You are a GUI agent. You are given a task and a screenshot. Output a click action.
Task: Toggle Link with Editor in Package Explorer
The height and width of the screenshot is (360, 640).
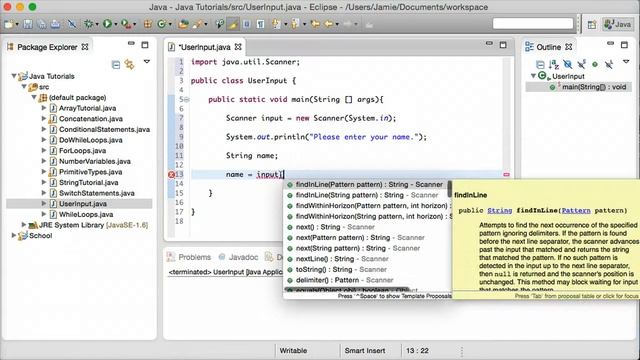tap(129, 64)
